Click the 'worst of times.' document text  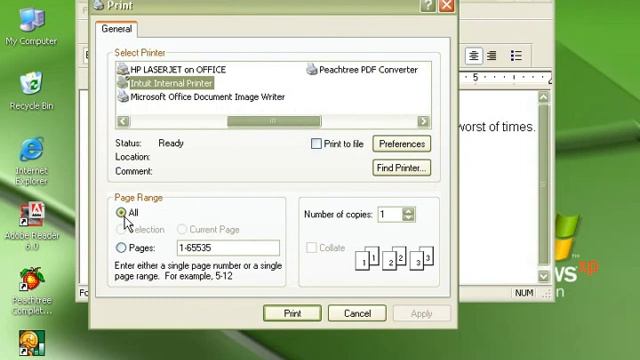[x=496, y=127]
